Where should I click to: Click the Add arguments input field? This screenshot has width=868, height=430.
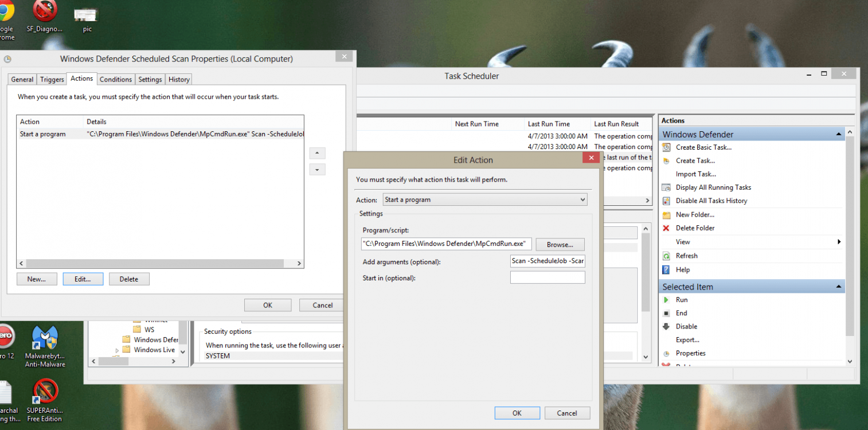coord(548,261)
